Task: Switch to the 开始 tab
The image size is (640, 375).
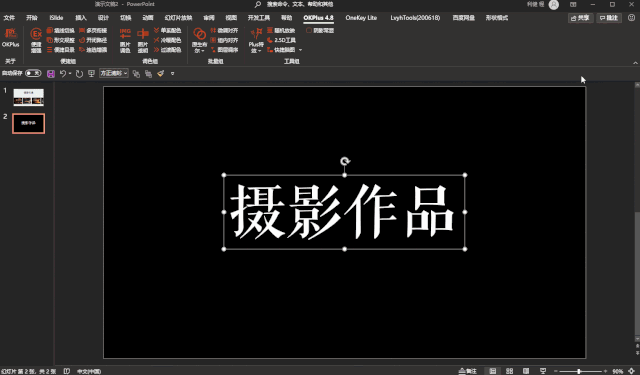Action: click(x=32, y=18)
